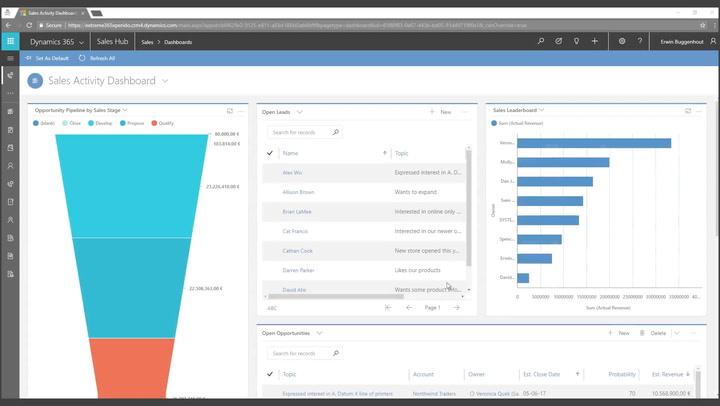The width and height of the screenshot is (720, 406).
Task: Click the help question mark icon
Action: pos(640,41)
